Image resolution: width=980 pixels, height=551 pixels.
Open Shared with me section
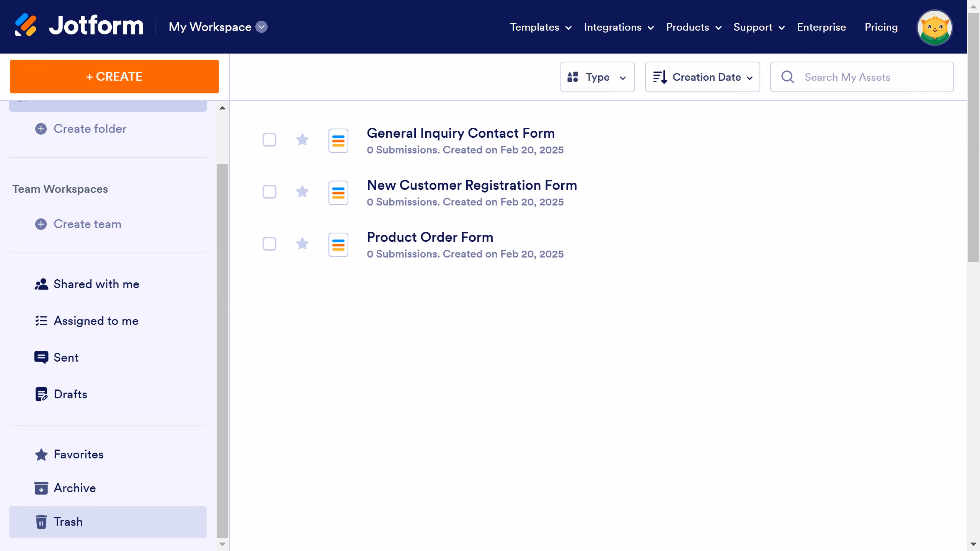coord(108,284)
